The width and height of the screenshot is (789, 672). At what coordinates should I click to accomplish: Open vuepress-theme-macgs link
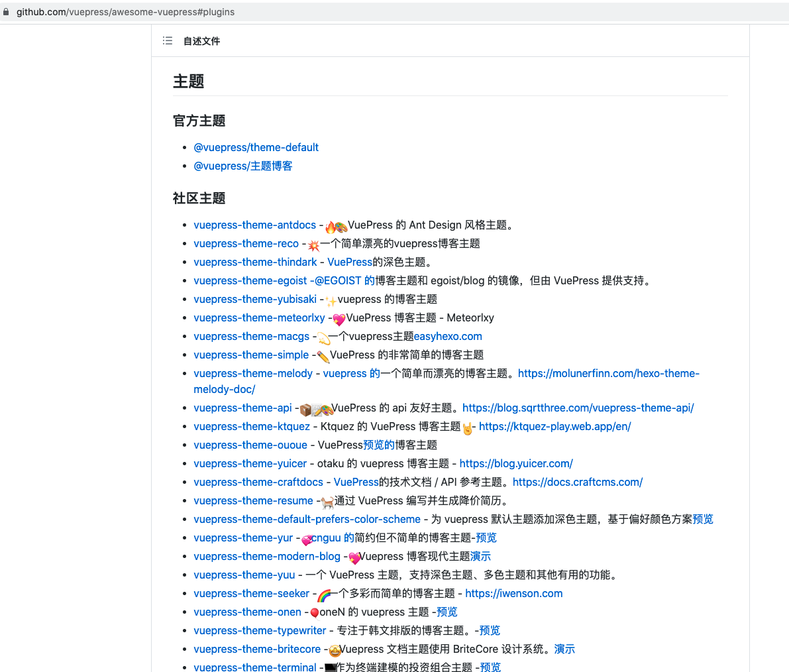coord(252,337)
